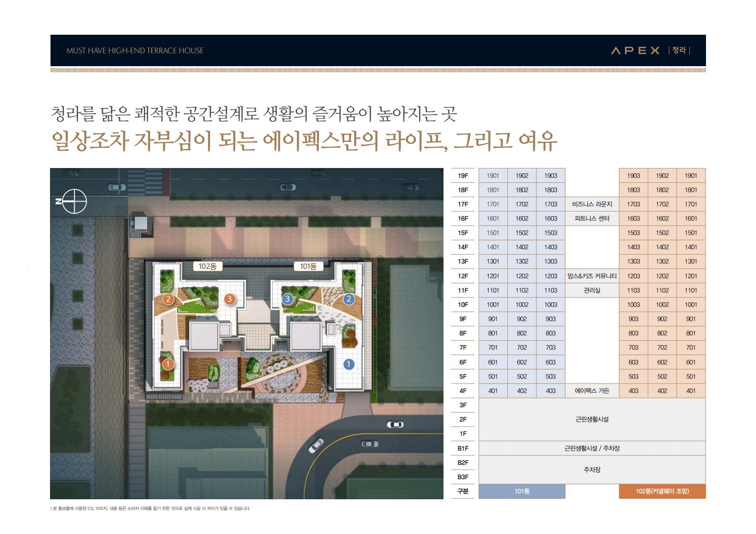756x534 pixels.
Task: Open the 비즈니스 라운지 cell on 17F
Action: coord(592,204)
